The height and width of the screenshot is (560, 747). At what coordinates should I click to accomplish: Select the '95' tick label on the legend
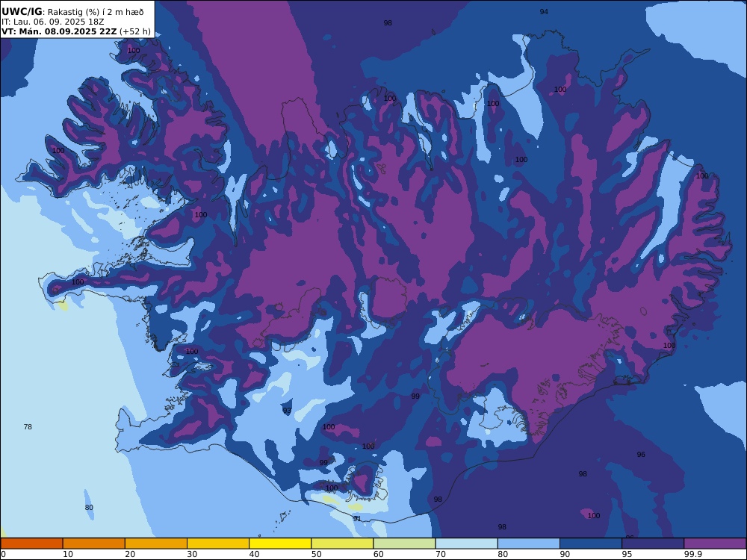(x=627, y=554)
